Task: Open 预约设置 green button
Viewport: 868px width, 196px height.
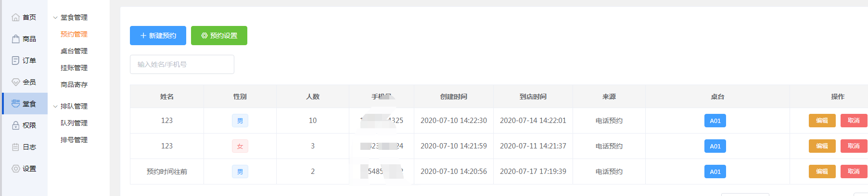Action: (219, 36)
